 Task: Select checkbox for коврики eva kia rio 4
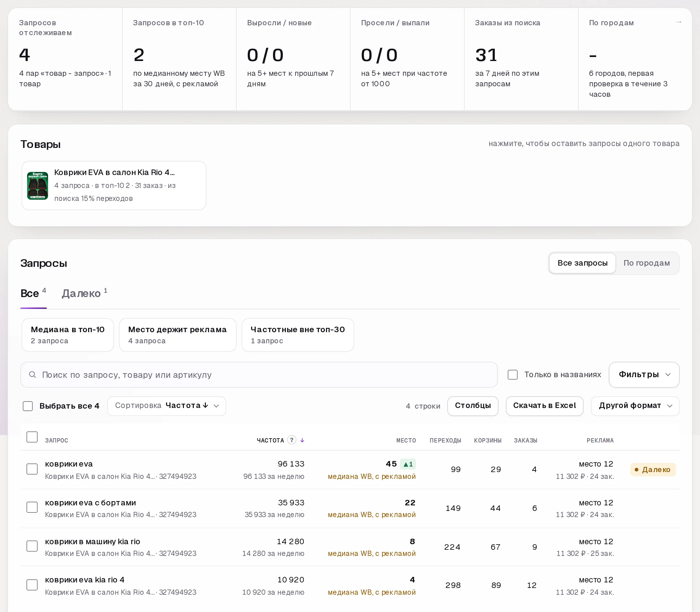point(32,585)
